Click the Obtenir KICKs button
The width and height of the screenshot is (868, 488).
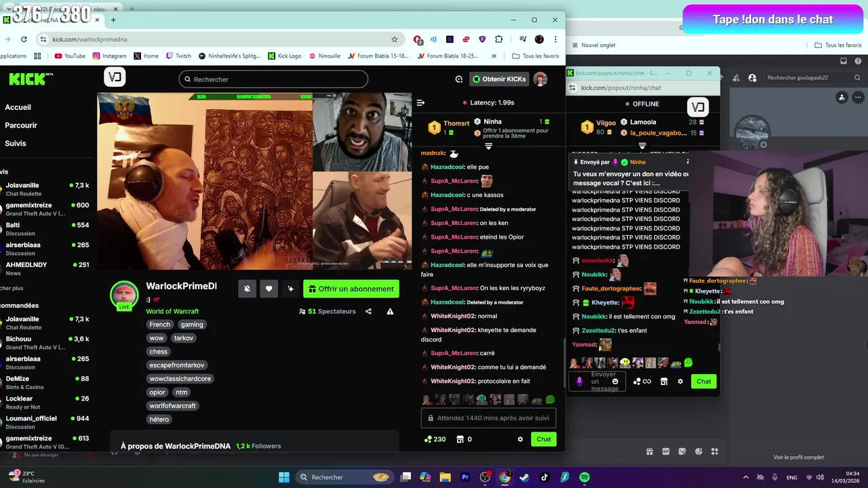(499, 79)
